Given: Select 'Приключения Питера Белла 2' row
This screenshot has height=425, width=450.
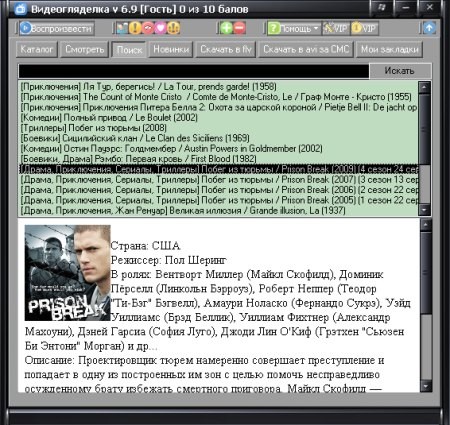Looking at the screenshot, I should pos(218,107).
